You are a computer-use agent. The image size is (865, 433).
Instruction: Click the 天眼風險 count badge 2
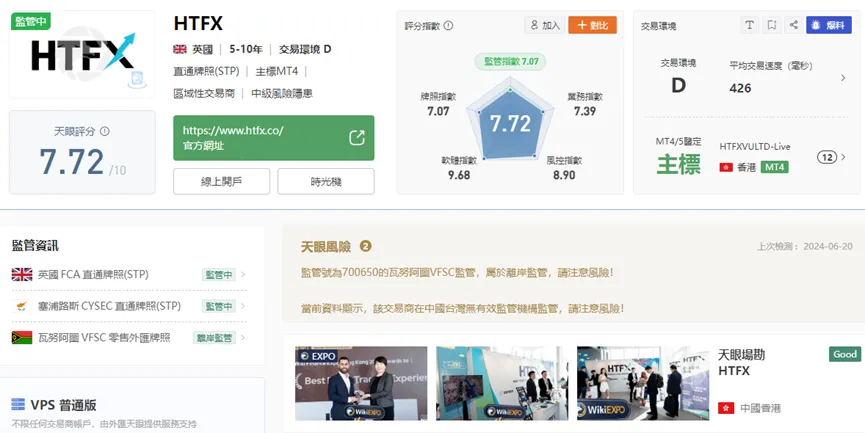(x=365, y=246)
